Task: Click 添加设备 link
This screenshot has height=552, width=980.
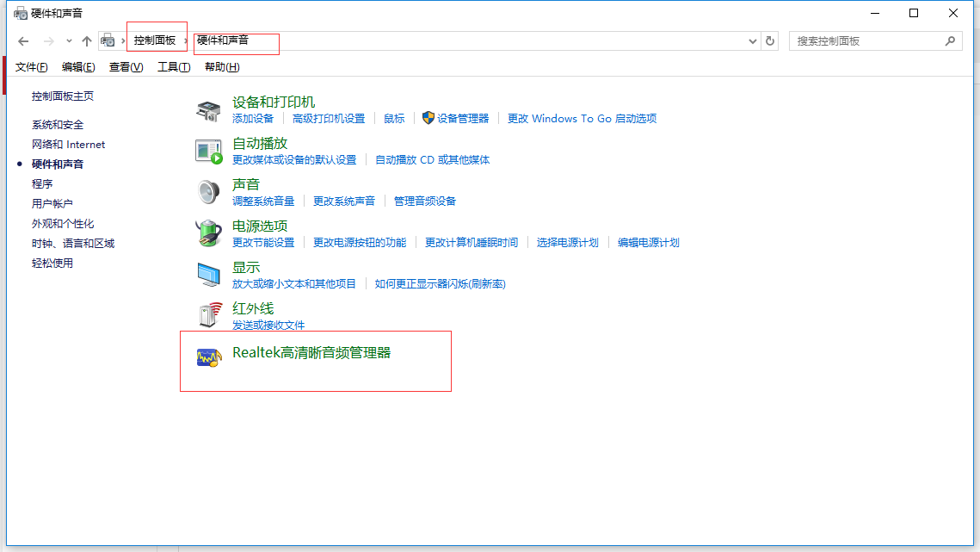Action: click(x=252, y=118)
